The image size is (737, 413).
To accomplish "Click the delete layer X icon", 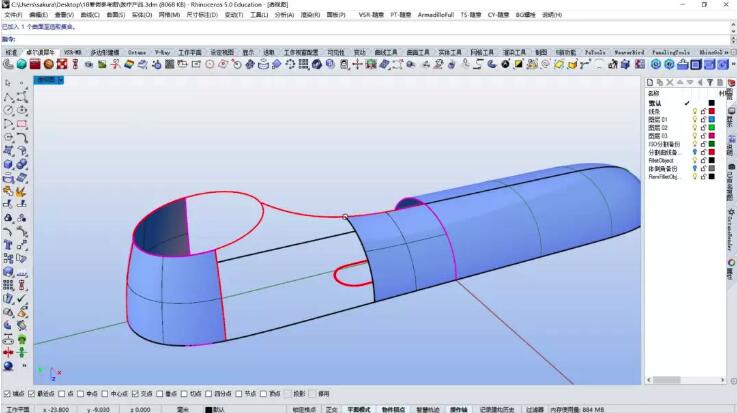I will coord(669,82).
